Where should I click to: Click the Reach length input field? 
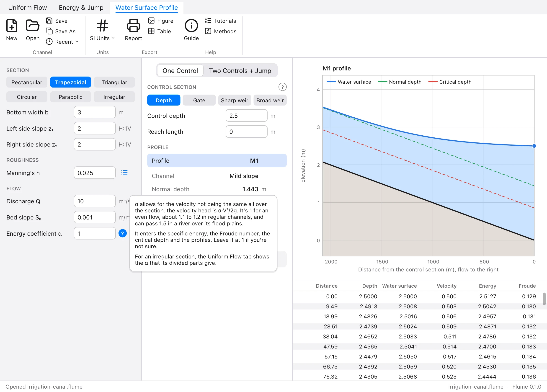point(246,132)
